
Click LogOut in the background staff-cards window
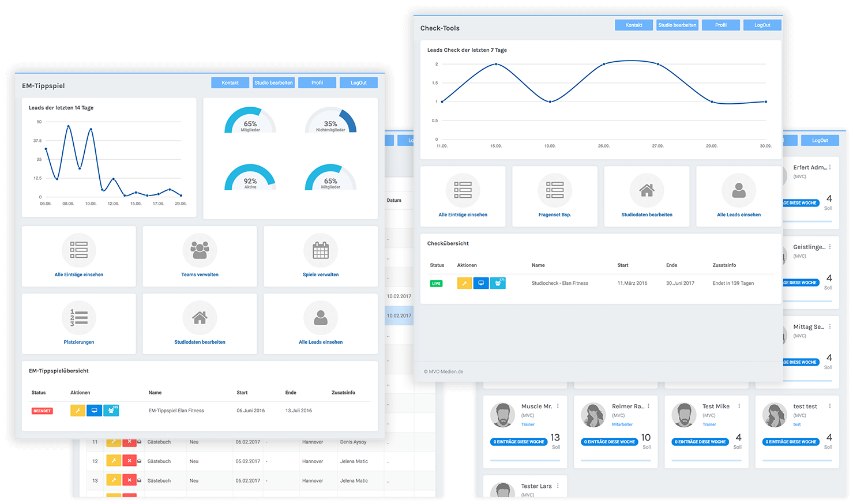(820, 140)
